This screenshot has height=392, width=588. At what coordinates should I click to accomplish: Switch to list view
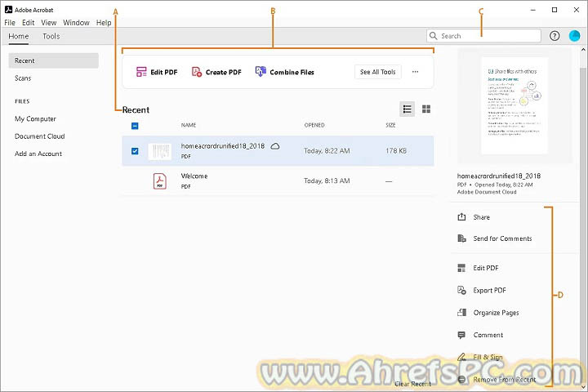[408, 109]
